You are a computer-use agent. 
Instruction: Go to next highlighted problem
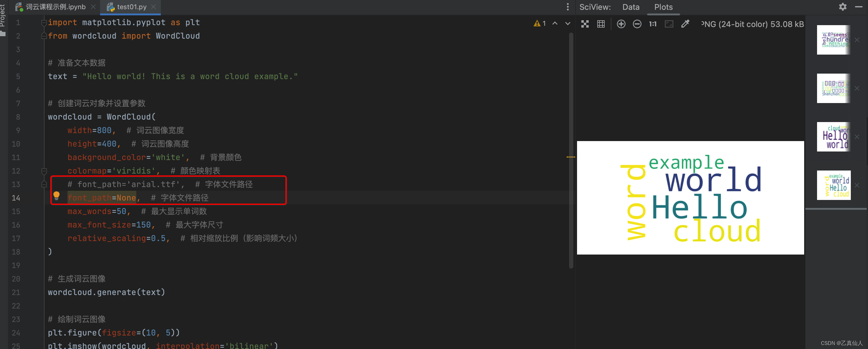(568, 24)
